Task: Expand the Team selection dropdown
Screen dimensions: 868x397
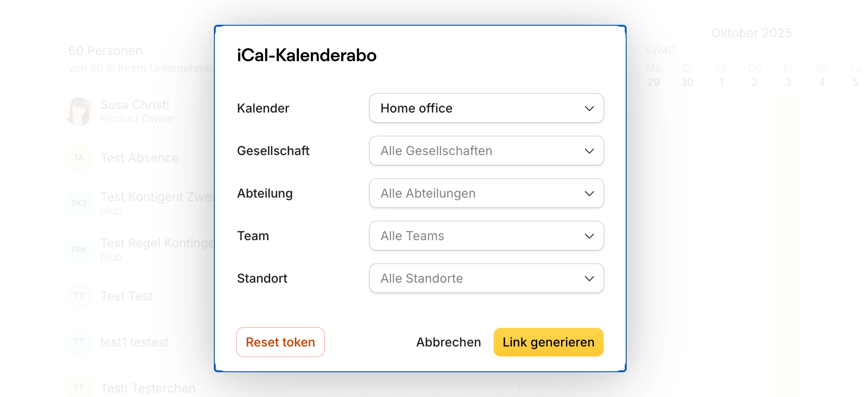Action: (x=486, y=236)
